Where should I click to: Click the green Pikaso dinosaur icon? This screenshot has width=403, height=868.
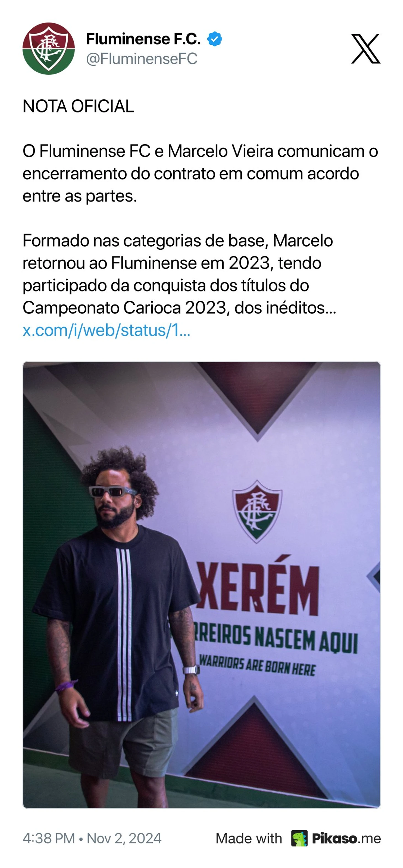pos(299,838)
